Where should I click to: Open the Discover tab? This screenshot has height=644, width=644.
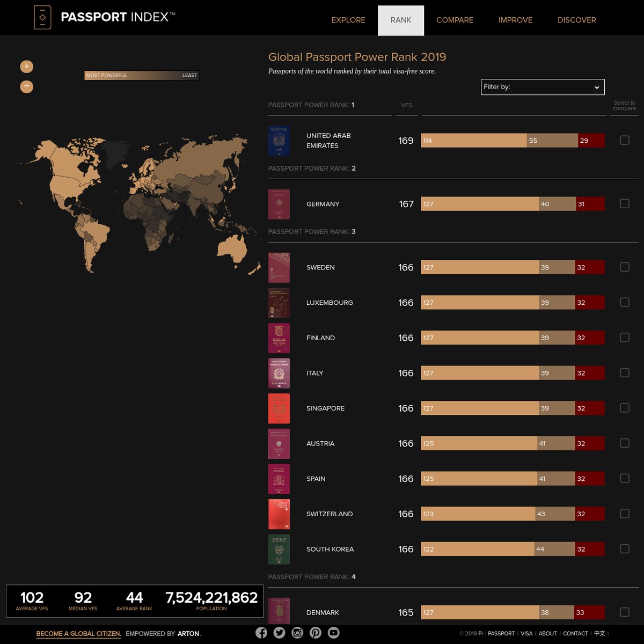click(577, 20)
